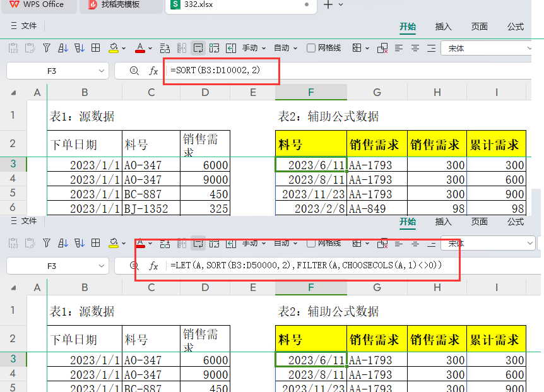Click the select-all corner triangle in LET formula window
Screen dimensions: 544x392
click(13, 288)
